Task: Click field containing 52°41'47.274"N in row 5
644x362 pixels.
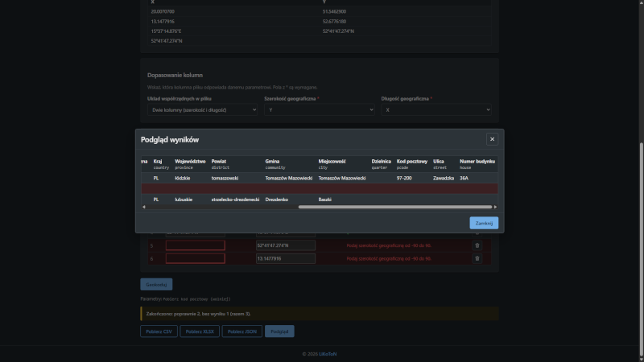Action: 286,245
